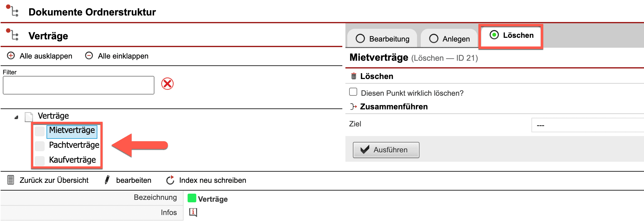Select Kaufverträge in the folder tree
The height and width of the screenshot is (224, 644).
pyautogui.click(x=72, y=160)
